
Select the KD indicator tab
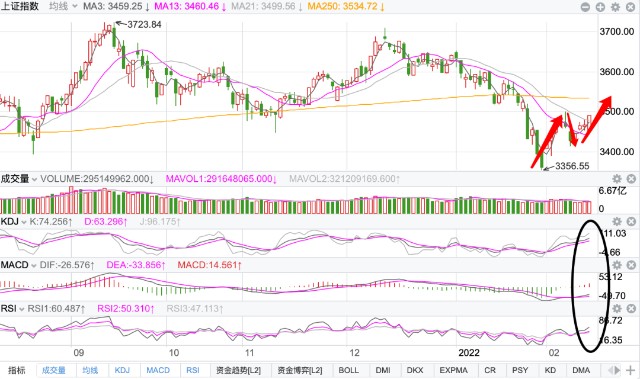point(550,370)
